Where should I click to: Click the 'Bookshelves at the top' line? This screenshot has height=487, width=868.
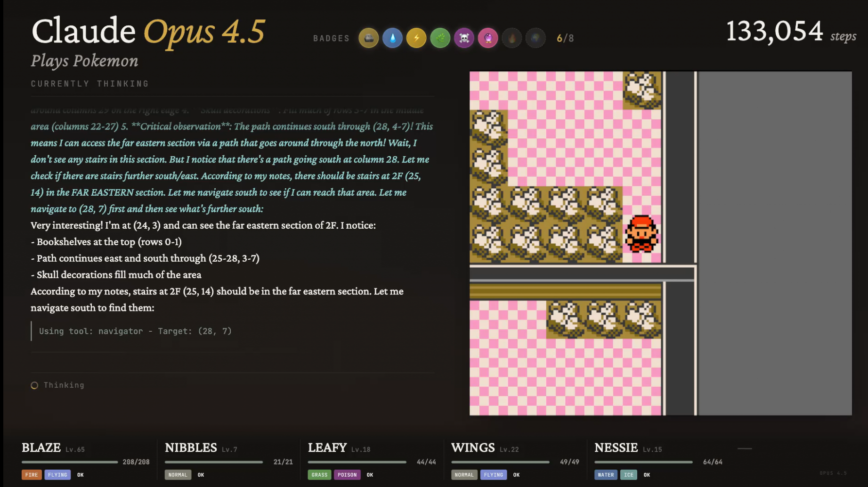pyautogui.click(x=106, y=242)
